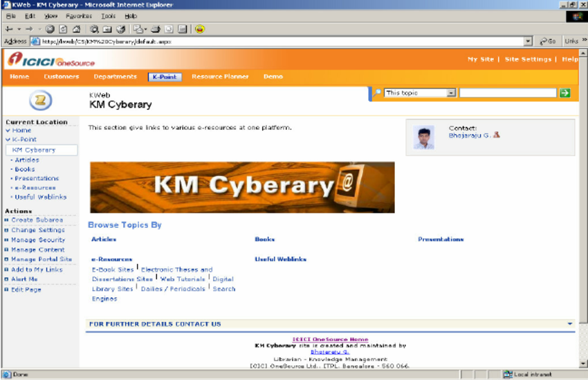Switch to the Customers navigation tab

(x=62, y=77)
